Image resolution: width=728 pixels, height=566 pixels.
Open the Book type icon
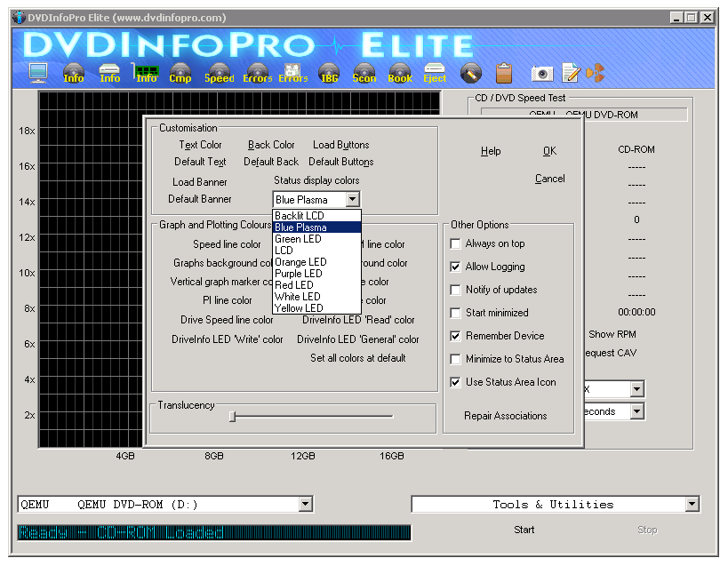click(400, 73)
